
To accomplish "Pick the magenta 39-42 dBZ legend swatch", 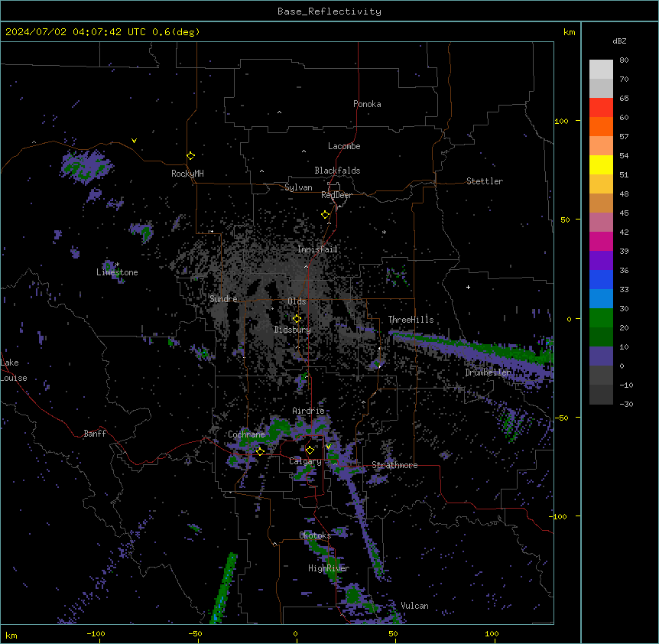I will (x=601, y=242).
